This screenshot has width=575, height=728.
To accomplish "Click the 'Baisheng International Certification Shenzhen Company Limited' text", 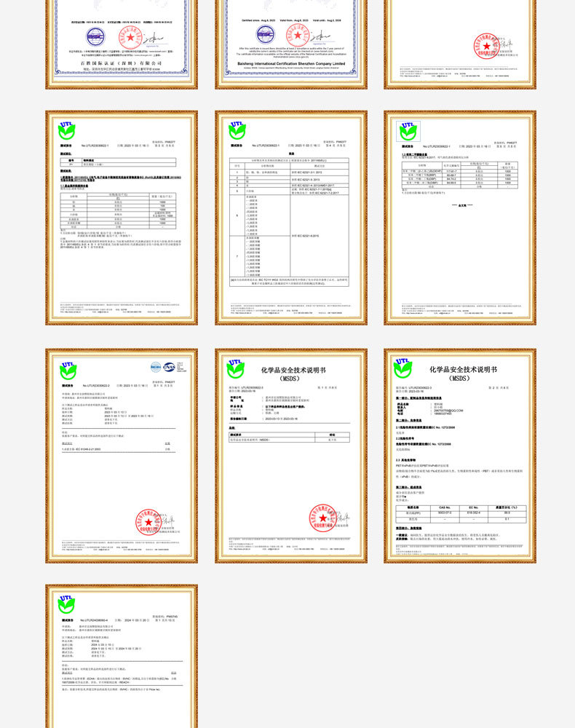I will click(291, 63).
